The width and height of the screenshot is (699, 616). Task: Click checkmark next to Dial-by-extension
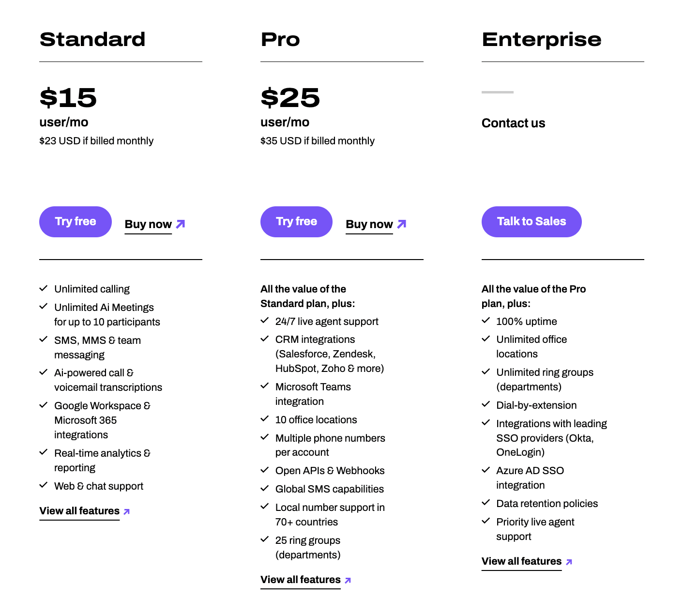(x=486, y=404)
